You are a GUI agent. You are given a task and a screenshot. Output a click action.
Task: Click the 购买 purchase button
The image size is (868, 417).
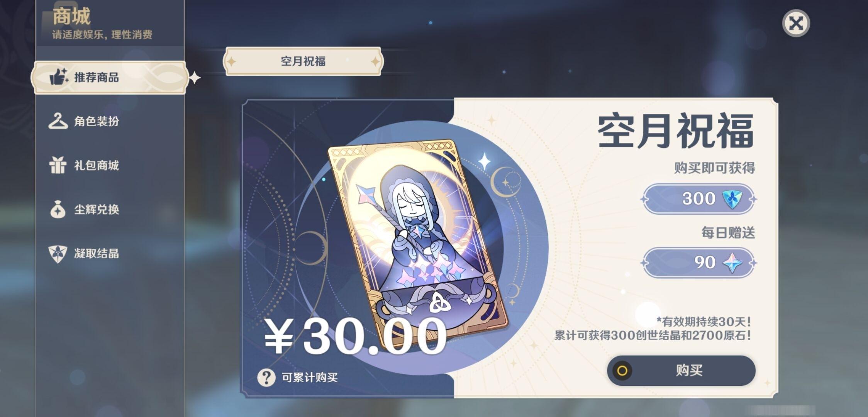coord(681,370)
